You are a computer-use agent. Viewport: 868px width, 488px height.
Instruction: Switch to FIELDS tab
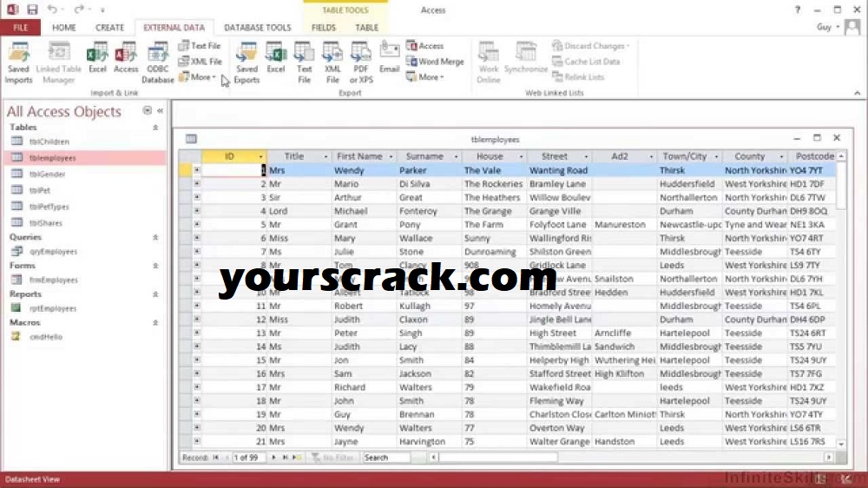[323, 27]
